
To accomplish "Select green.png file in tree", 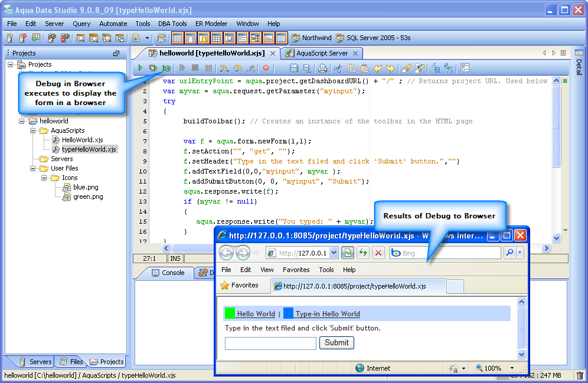I will [x=88, y=197].
